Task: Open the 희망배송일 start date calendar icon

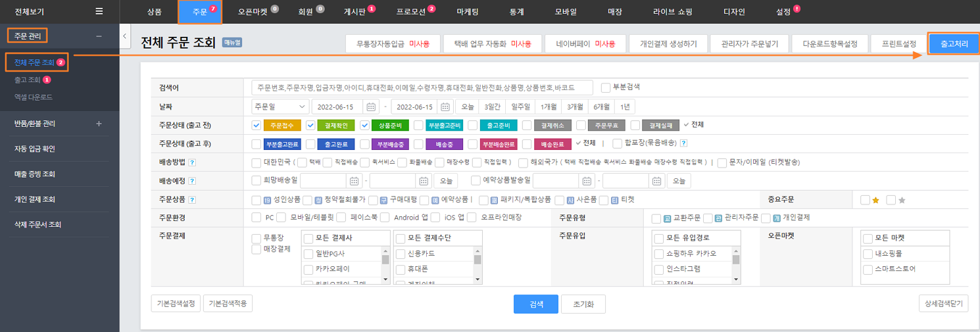Action: [x=355, y=181]
